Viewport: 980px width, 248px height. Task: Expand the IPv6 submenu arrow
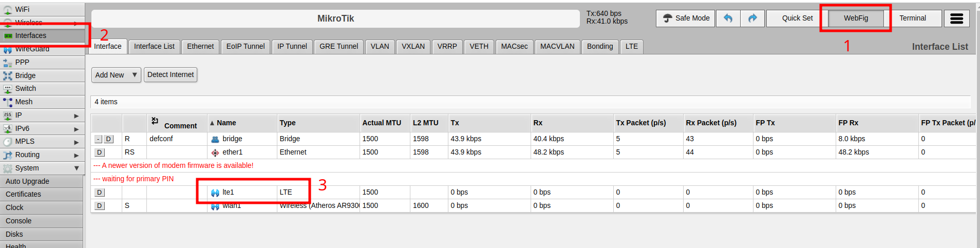click(77, 129)
